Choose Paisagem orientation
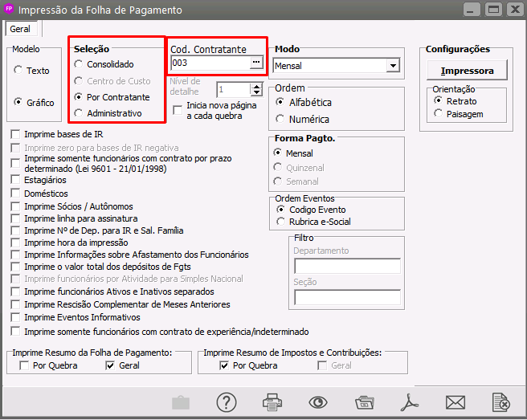 tap(438, 113)
